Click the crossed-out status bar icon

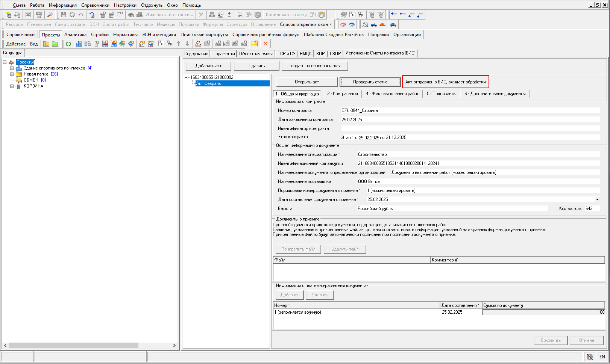pyautogui.click(x=590, y=356)
